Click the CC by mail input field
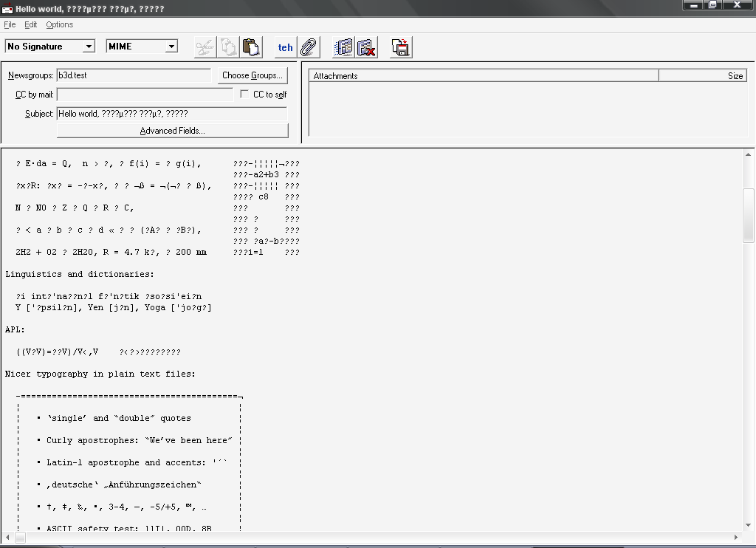The height and width of the screenshot is (548, 756). [x=145, y=95]
